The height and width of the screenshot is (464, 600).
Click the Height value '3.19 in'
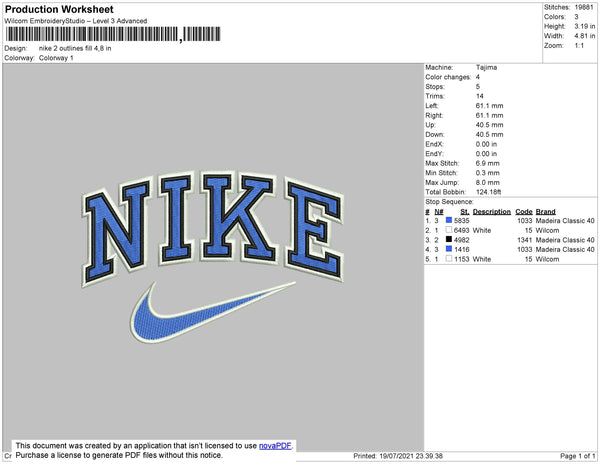tap(585, 26)
